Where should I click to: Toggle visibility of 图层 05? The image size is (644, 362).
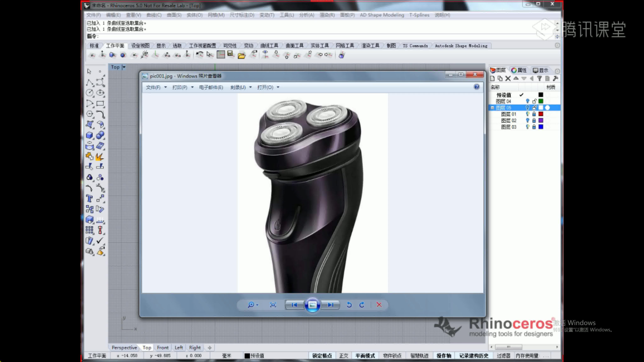[x=527, y=107]
